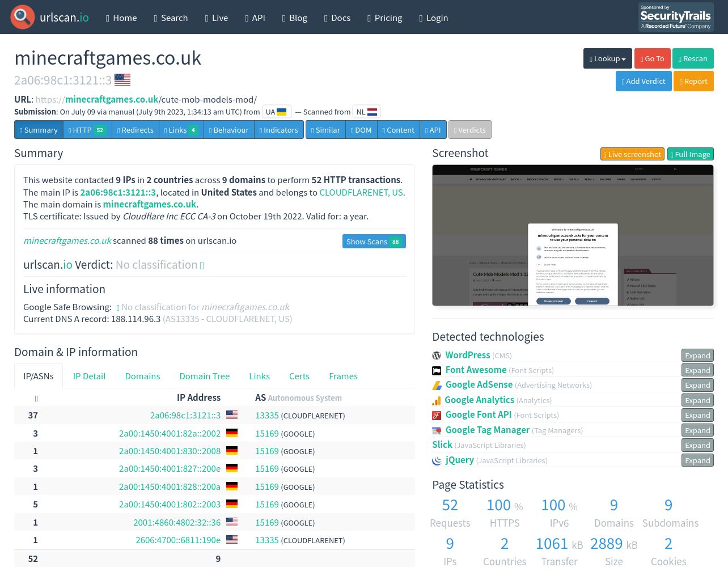Screen dimensions: 728x580
Task: Click the 13335 AS link in first row
Action: pyautogui.click(x=267, y=416)
